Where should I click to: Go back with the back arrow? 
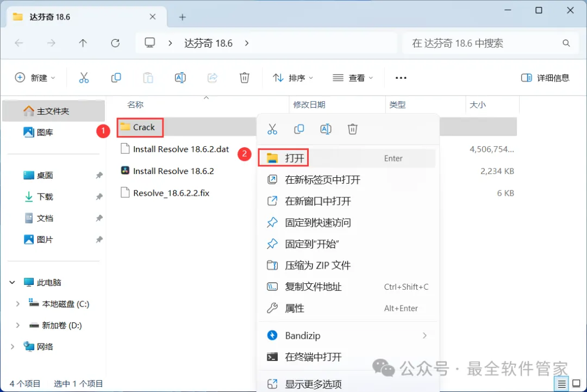tap(19, 43)
